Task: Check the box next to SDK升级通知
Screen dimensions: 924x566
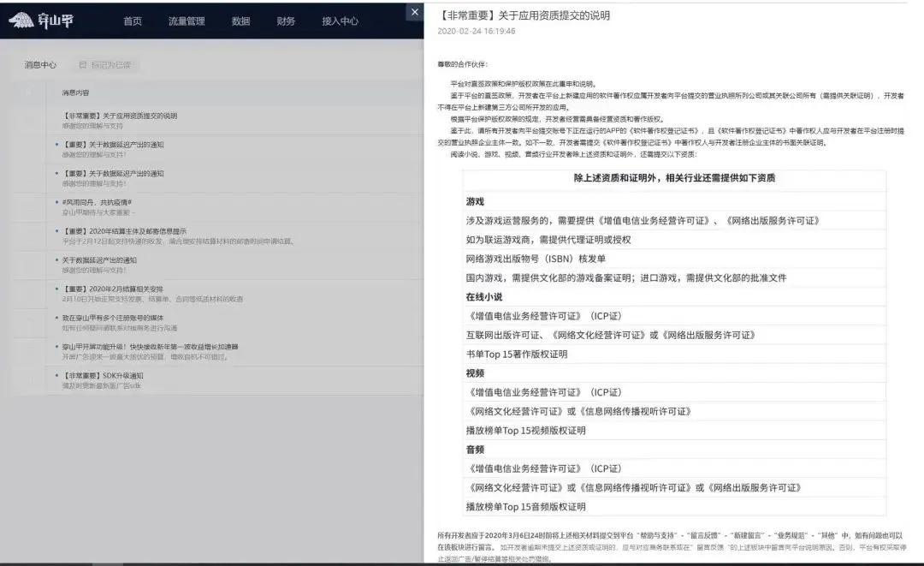Action: [31, 374]
